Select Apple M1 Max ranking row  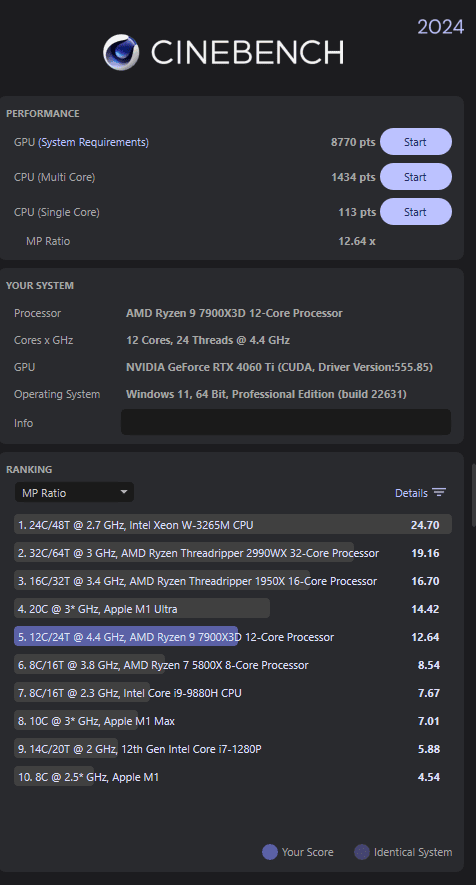coord(233,721)
